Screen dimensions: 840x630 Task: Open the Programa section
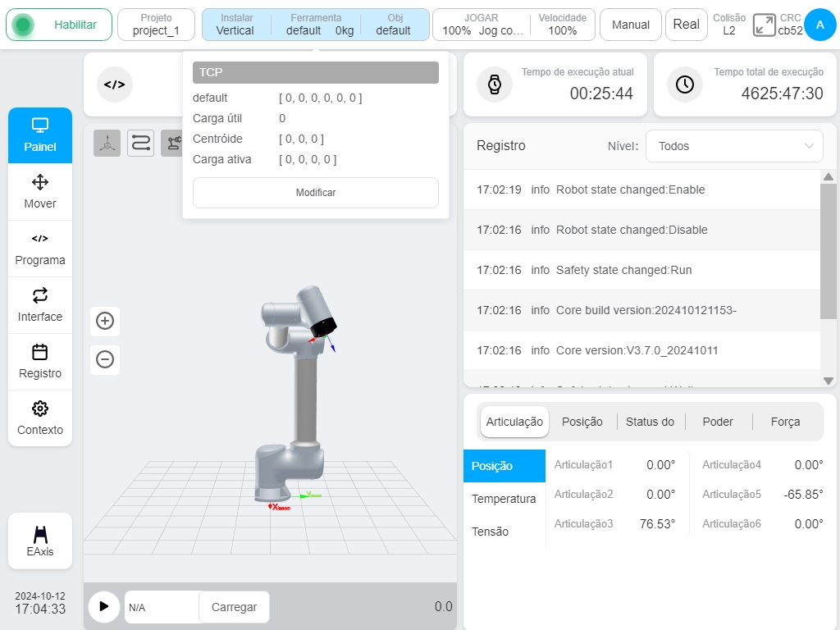pyautogui.click(x=40, y=249)
